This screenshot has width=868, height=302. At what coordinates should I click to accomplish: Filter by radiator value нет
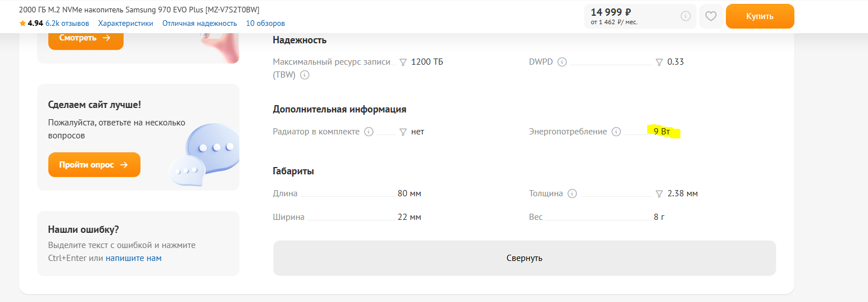pos(403,132)
